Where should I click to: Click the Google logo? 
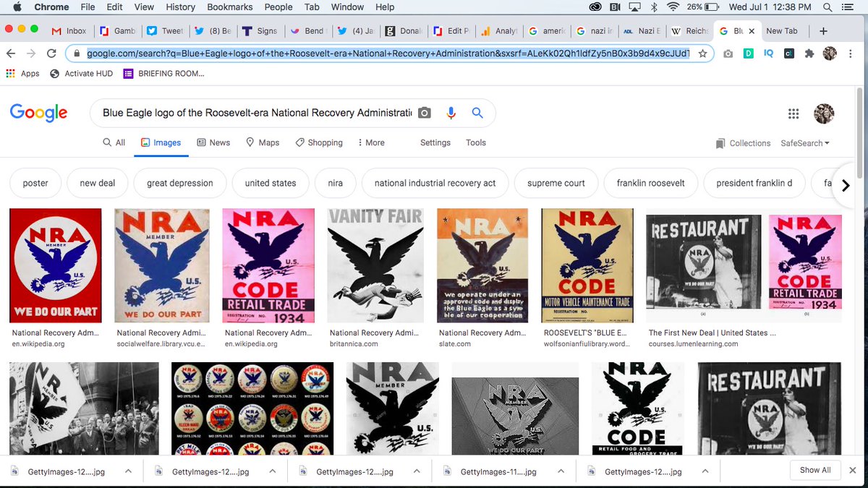coord(38,113)
